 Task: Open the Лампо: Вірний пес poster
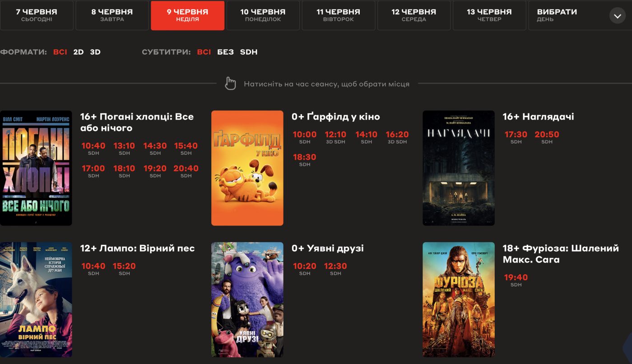[36, 299]
